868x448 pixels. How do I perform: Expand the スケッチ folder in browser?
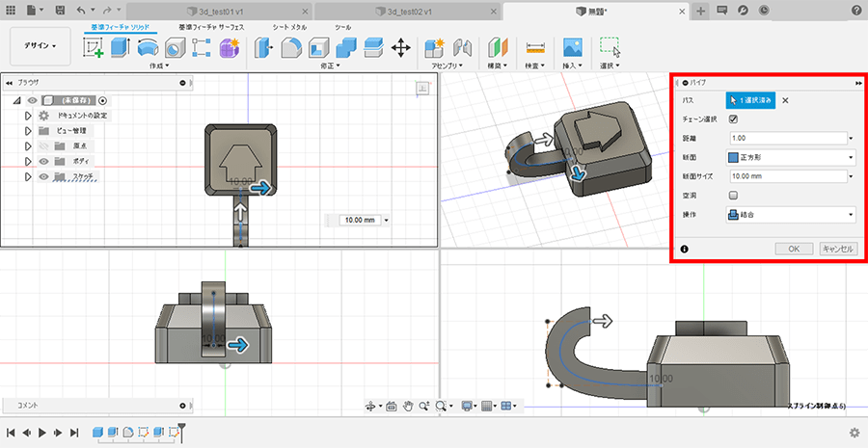click(28, 177)
